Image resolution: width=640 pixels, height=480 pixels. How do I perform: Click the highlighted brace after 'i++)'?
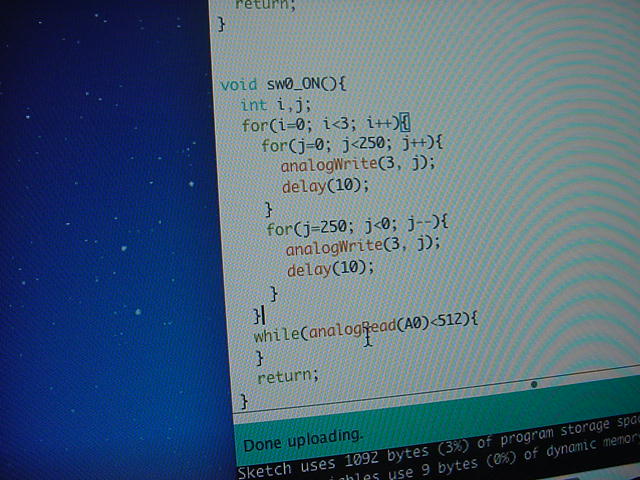pos(405,122)
